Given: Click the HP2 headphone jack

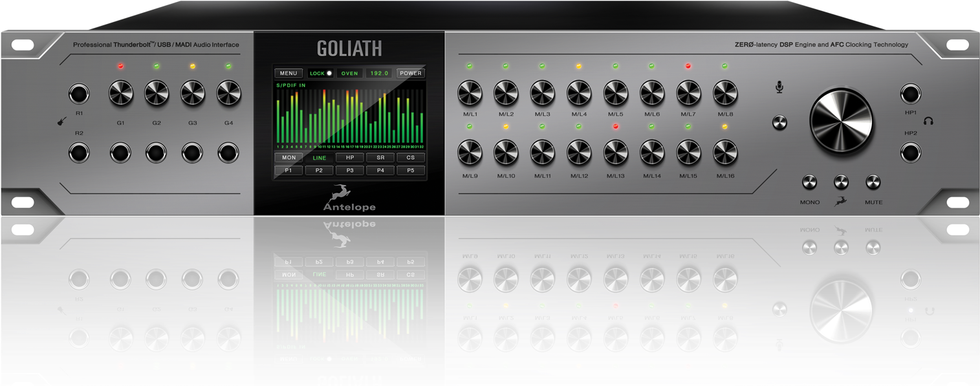Looking at the screenshot, I should pos(911,153).
